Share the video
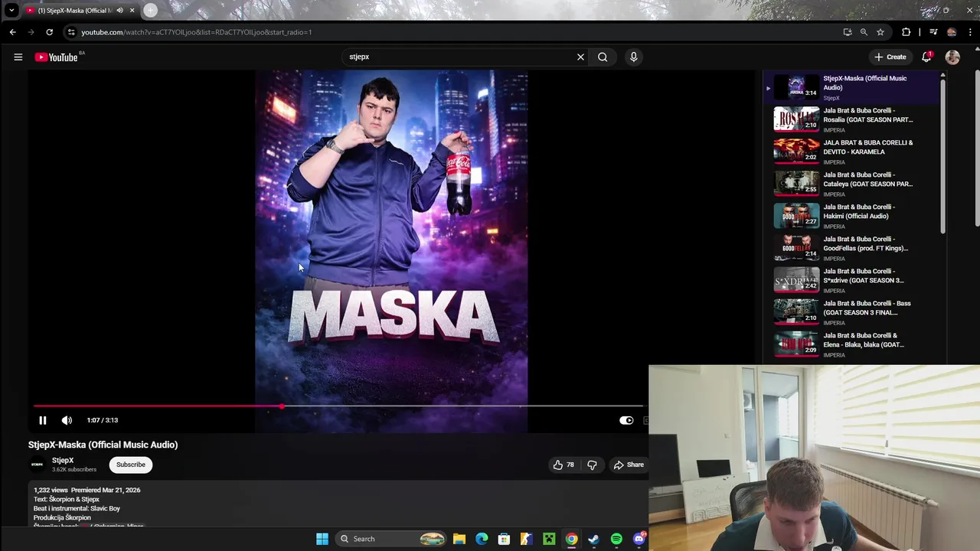Viewport: 980px width, 551px height. [x=629, y=465]
